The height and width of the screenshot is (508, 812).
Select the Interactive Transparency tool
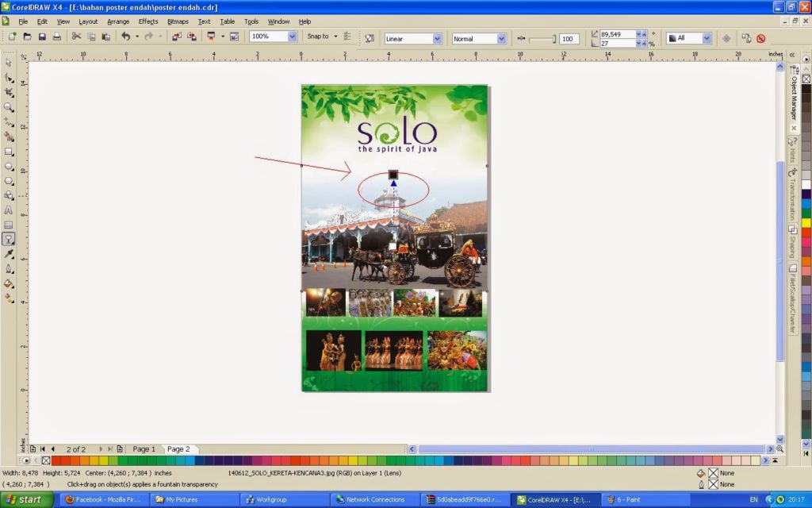[x=9, y=239]
